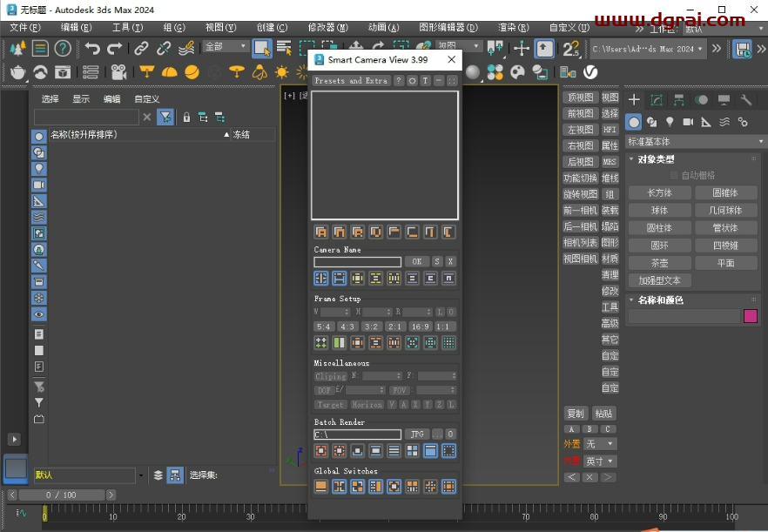Toggle the eye icon in the Scene Explorer sidebar
The image size is (768, 532).
(x=38, y=314)
